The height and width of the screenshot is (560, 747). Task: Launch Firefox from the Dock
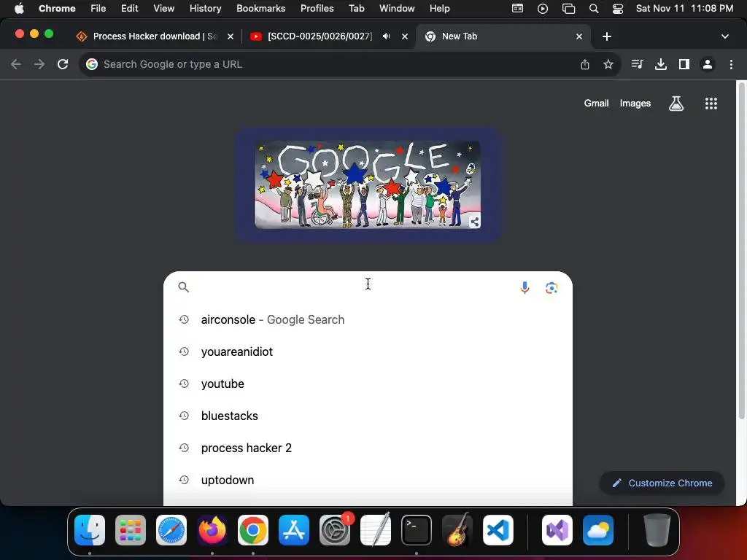click(212, 530)
